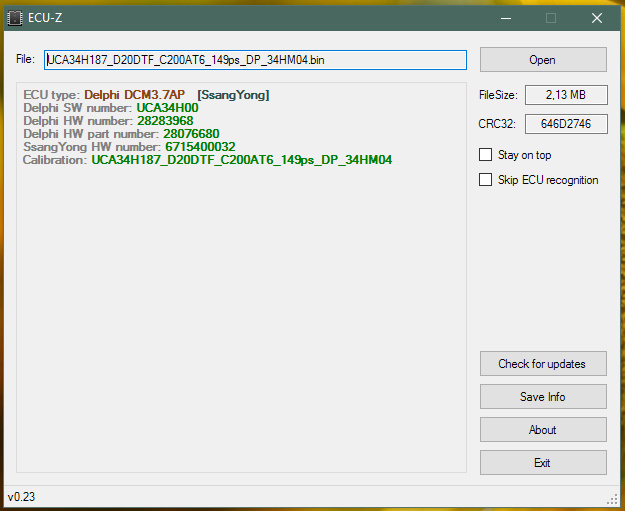Close the ECU-Z window
Viewport: 625px width, 511px height.
(597, 18)
